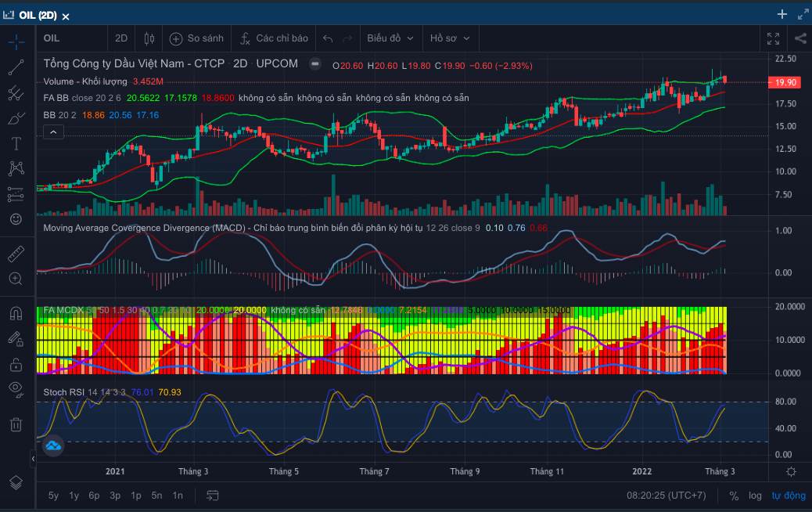Viewport: 812px width, 512px height.
Task: Click the 19.90 current price label
Action: 785,82
